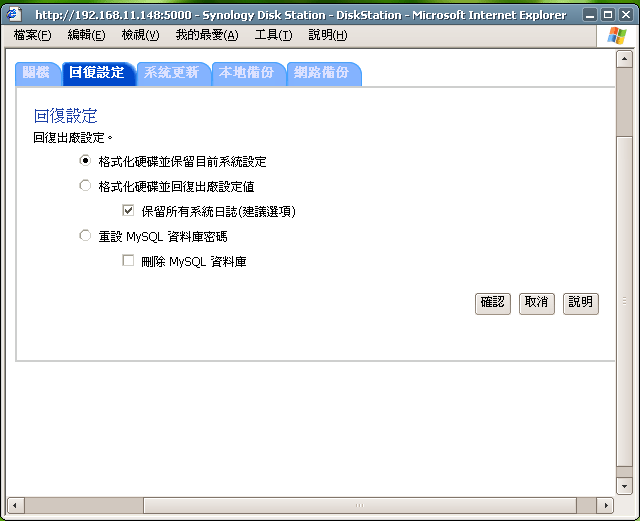Select radio 格式化硬碟並保留目前系統設定

pyautogui.click(x=85, y=160)
